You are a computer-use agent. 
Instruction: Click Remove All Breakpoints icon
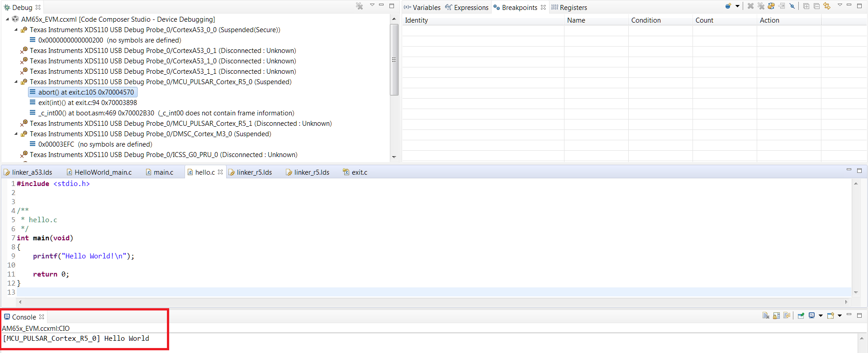point(761,6)
